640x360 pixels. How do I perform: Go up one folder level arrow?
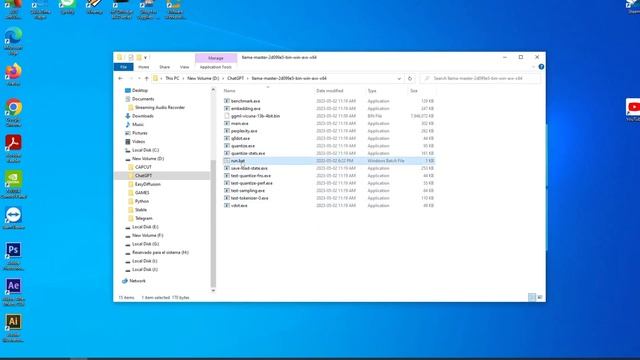(x=146, y=78)
